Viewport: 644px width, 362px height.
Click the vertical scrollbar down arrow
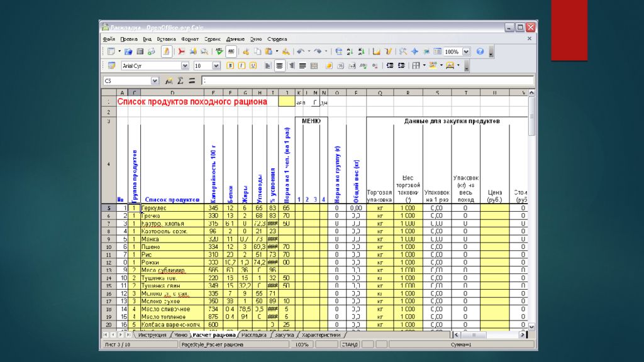(x=531, y=327)
